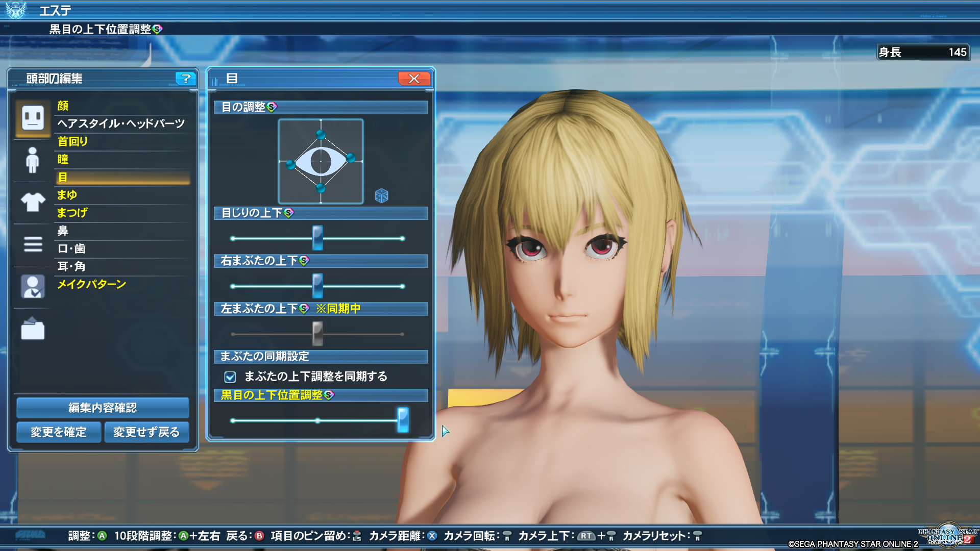Screen dimensions: 980x551
Task: Open the folder sidebar icon
Action: (33, 329)
